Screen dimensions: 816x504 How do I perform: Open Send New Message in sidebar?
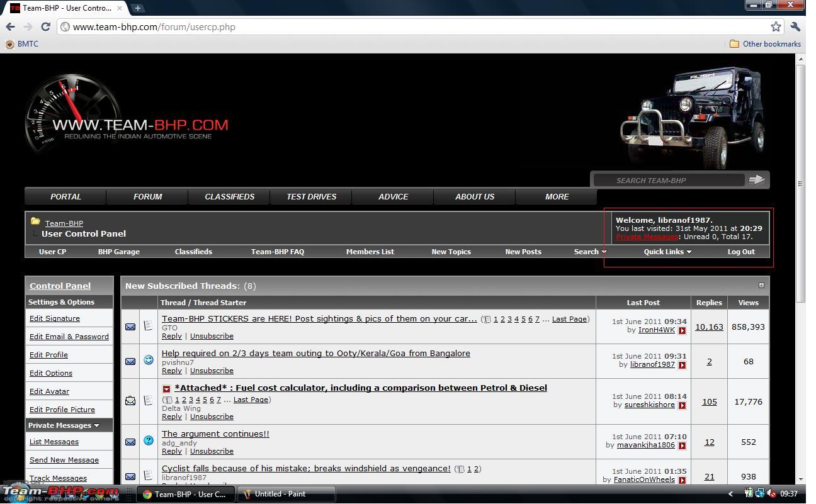click(x=64, y=460)
